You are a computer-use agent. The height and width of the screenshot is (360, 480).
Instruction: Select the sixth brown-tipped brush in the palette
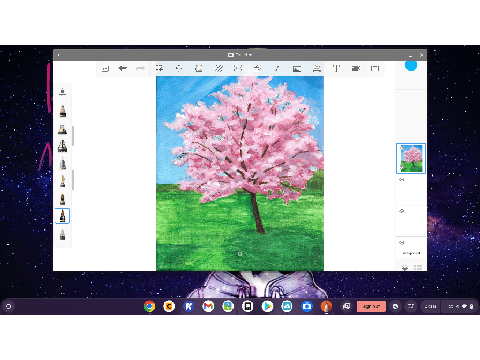click(x=62, y=199)
